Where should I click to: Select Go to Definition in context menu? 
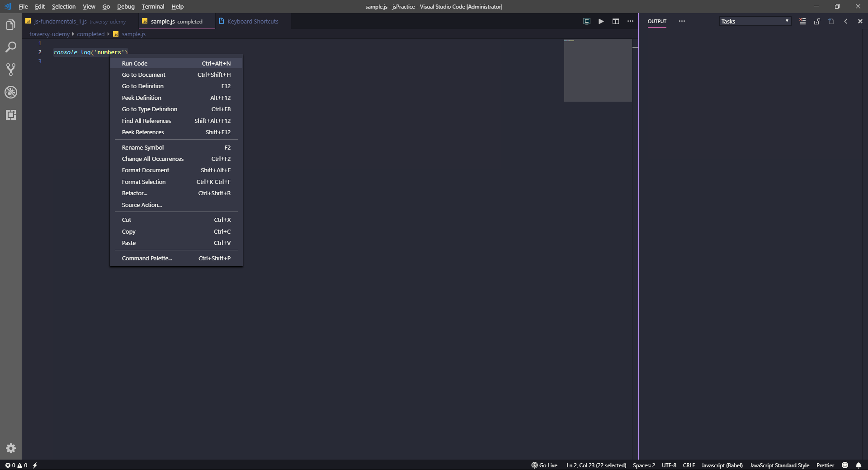pyautogui.click(x=176, y=86)
